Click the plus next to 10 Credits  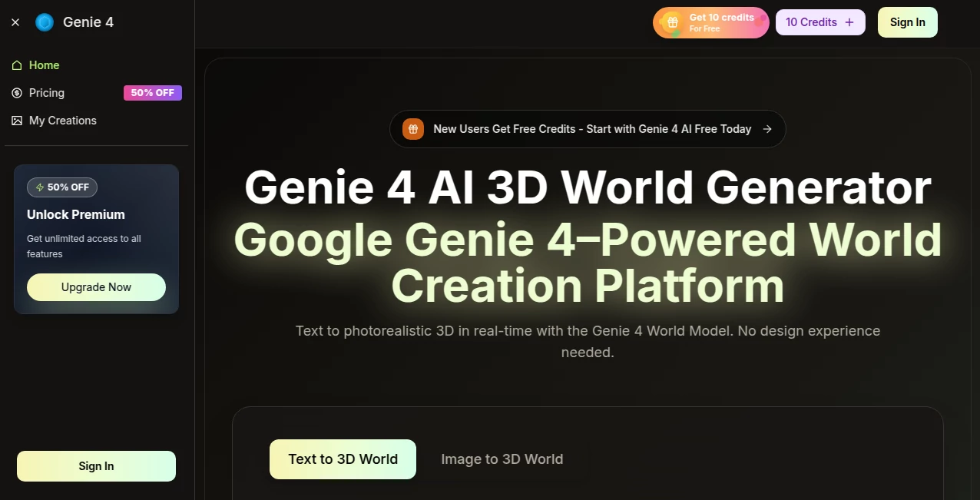[850, 22]
